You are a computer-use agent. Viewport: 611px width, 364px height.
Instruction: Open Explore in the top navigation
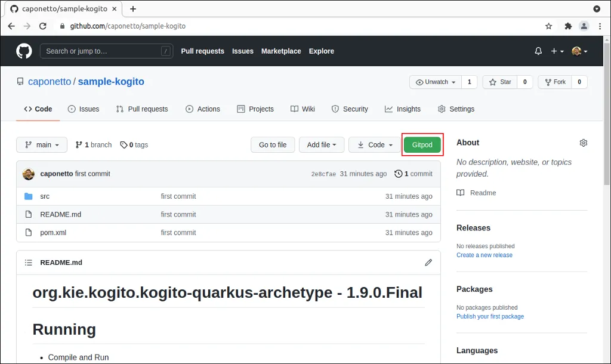(322, 51)
